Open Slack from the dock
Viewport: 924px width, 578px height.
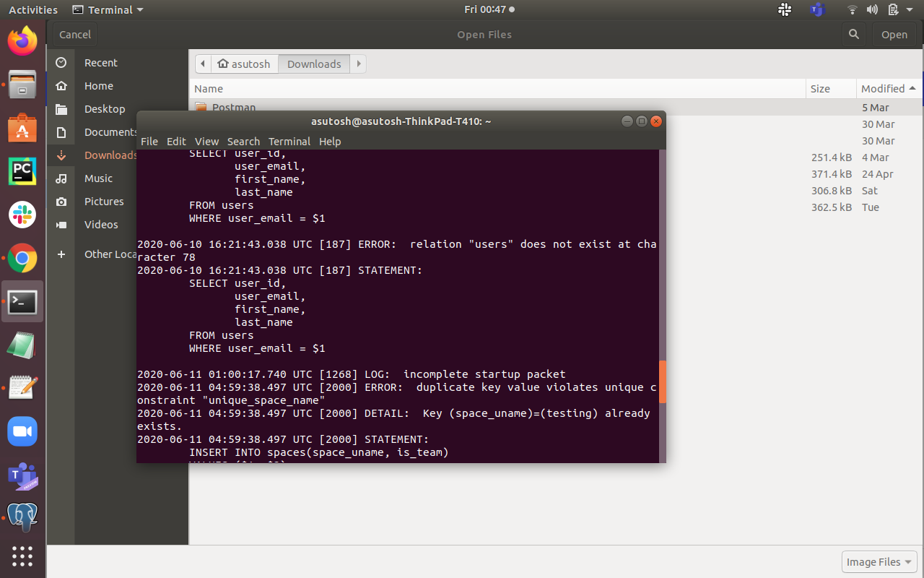22,215
